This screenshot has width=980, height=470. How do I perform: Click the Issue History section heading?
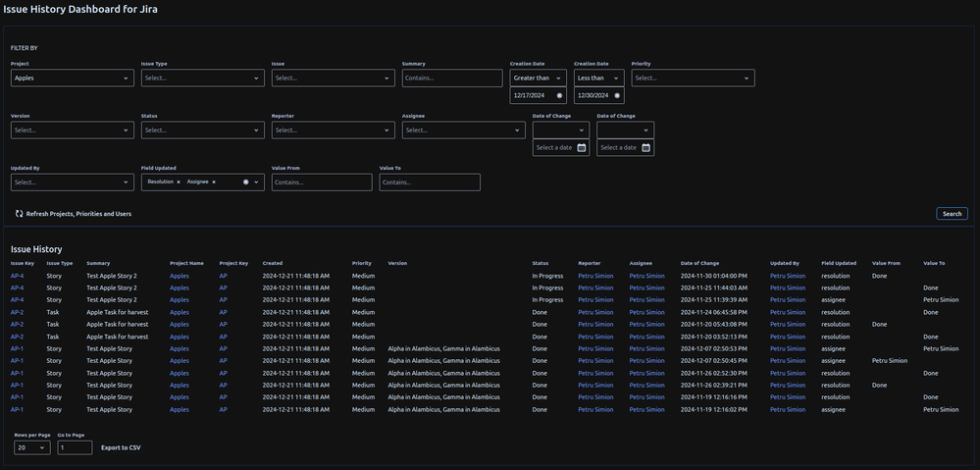point(36,249)
